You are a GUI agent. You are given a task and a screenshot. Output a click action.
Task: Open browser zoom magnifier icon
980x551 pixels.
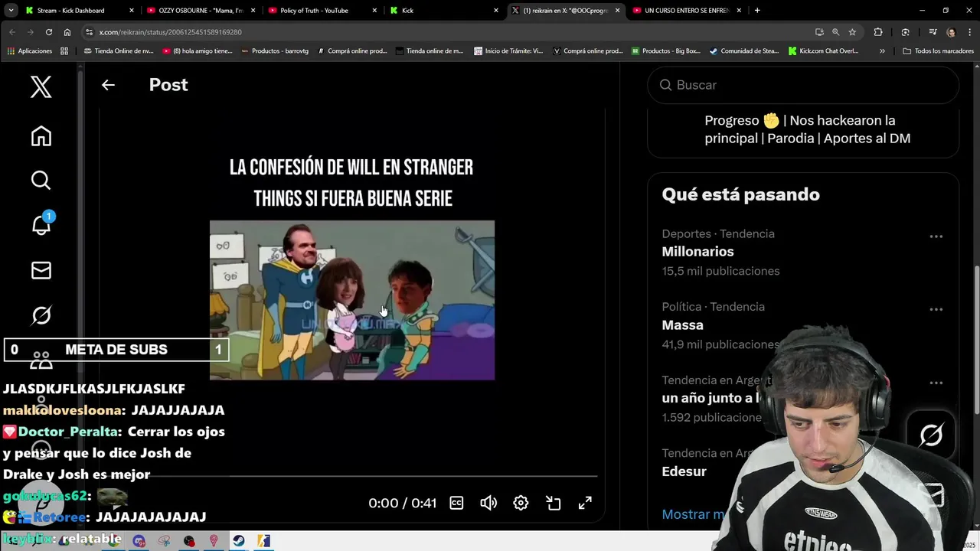(835, 32)
